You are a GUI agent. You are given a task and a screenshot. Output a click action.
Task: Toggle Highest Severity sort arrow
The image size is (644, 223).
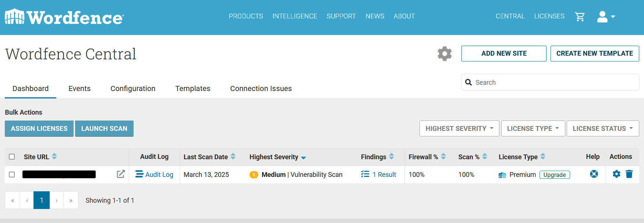[304, 158]
